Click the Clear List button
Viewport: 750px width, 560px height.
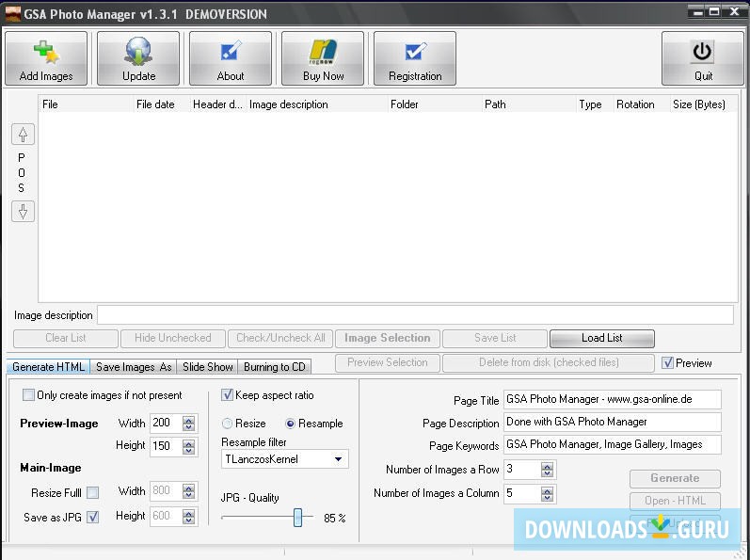point(66,338)
